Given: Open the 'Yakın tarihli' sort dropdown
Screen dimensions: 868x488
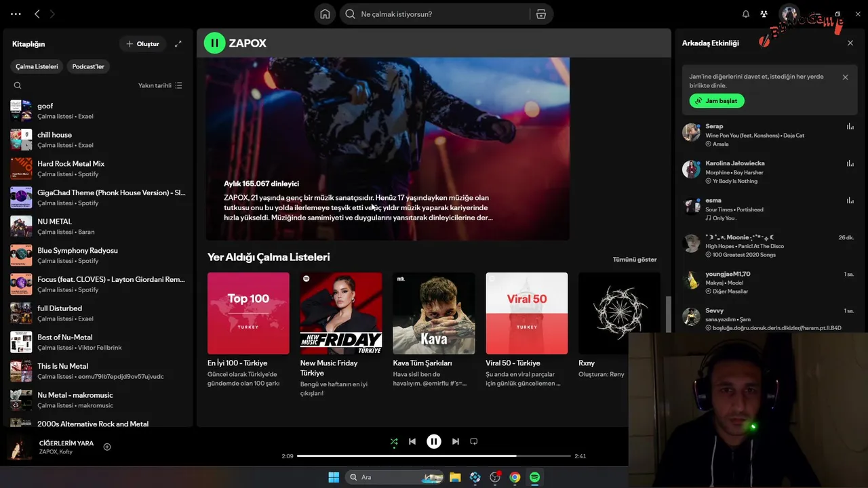Looking at the screenshot, I should tap(160, 85).
